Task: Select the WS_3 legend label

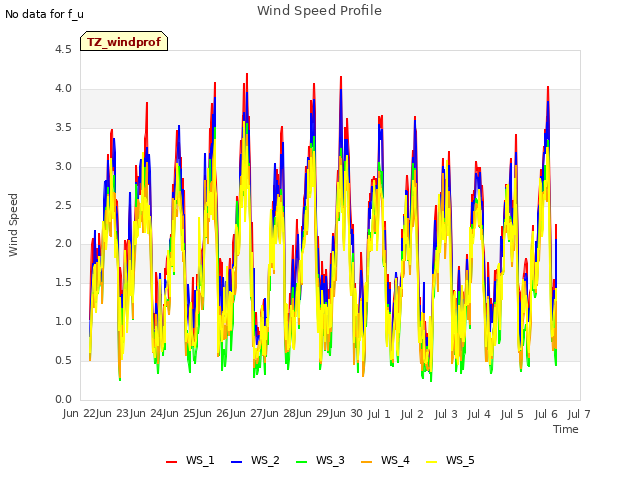Action: [330, 460]
